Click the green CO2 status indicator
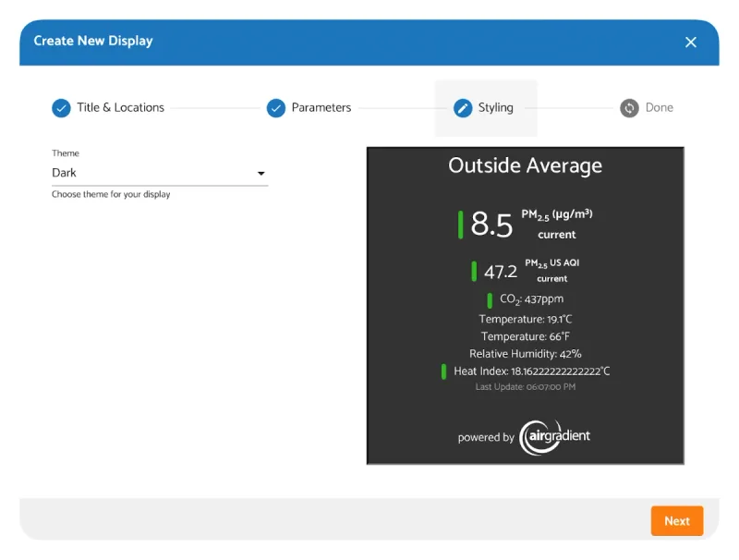739x560 pixels. (490, 300)
